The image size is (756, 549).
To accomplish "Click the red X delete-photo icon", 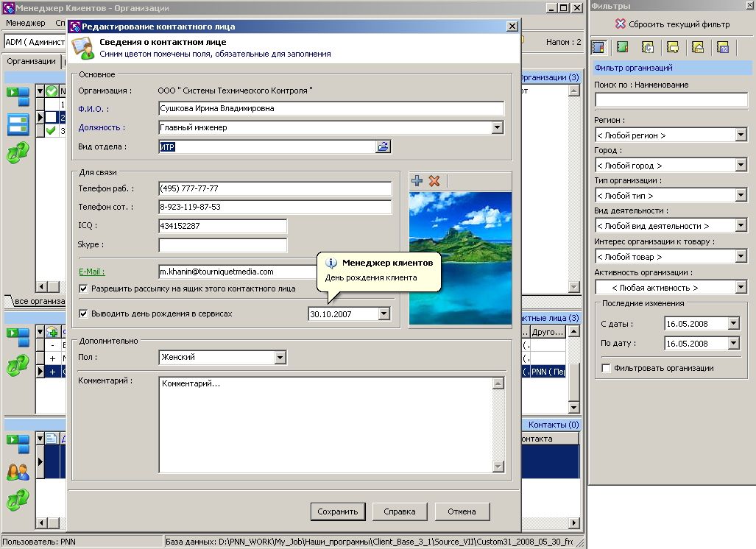I will pyautogui.click(x=434, y=181).
